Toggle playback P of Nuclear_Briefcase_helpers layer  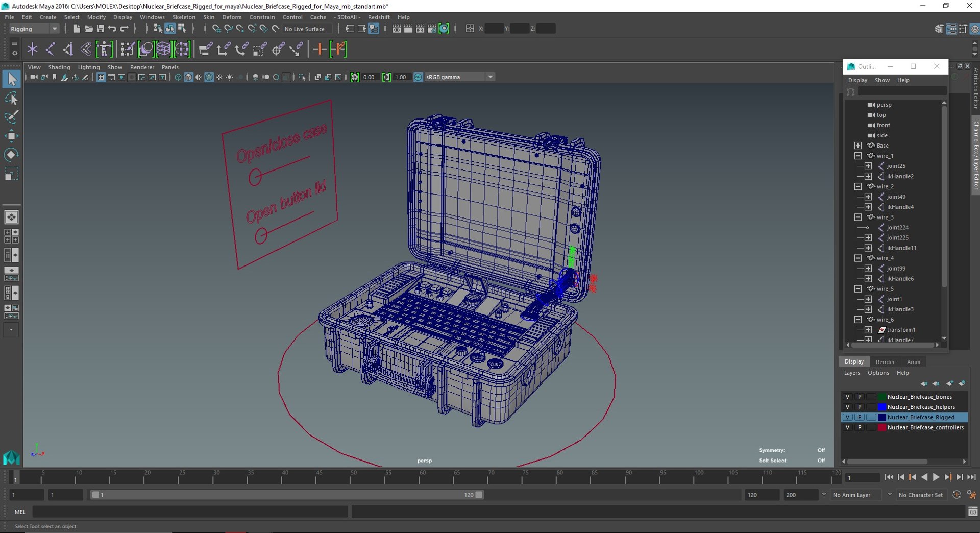point(860,407)
